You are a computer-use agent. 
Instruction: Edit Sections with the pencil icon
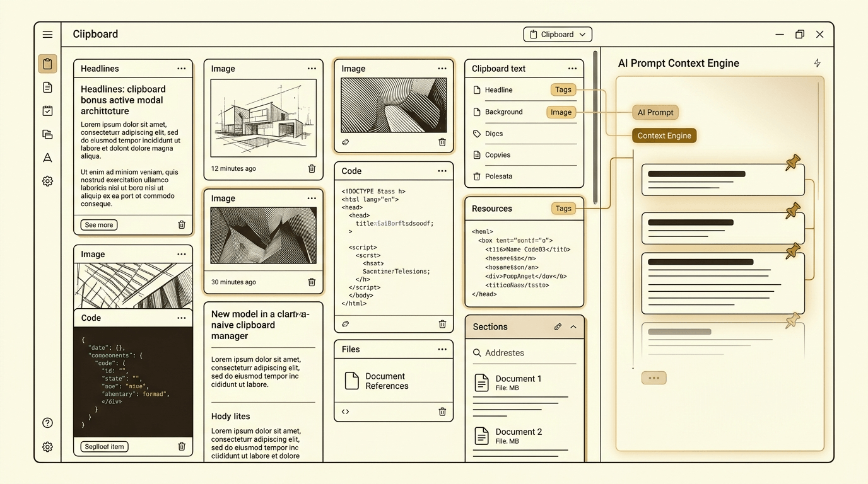click(x=558, y=327)
